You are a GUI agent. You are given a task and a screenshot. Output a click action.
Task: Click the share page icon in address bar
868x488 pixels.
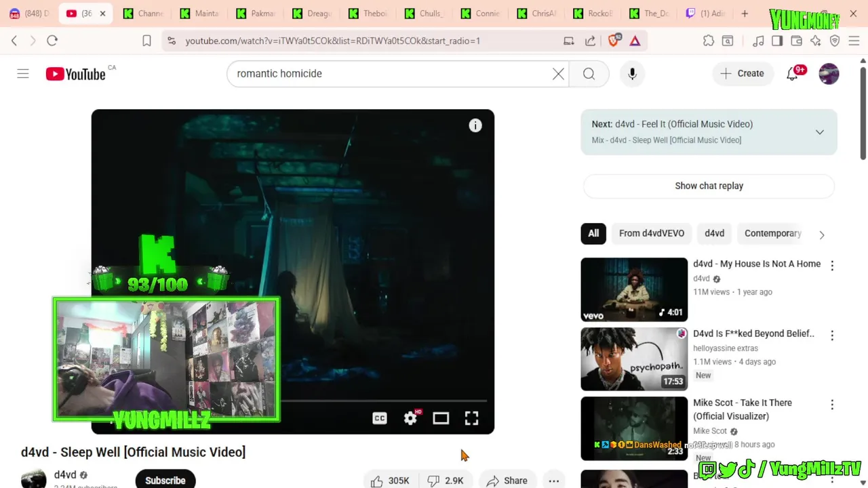click(591, 41)
